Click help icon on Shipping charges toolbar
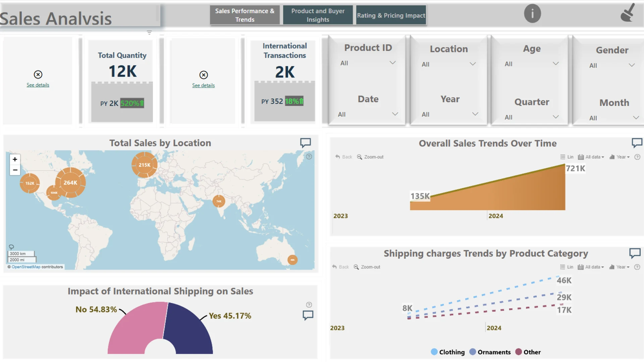This screenshot has width=644, height=362. [637, 267]
